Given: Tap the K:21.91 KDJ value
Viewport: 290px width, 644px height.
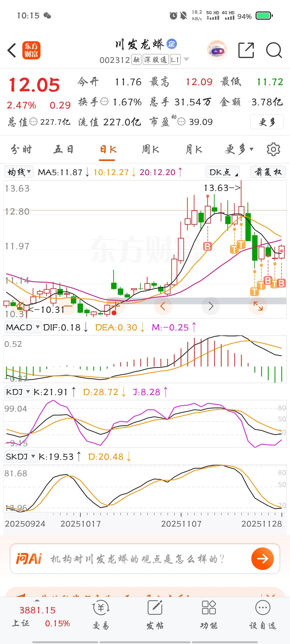Looking at the screenshot, I should point(50,392).
